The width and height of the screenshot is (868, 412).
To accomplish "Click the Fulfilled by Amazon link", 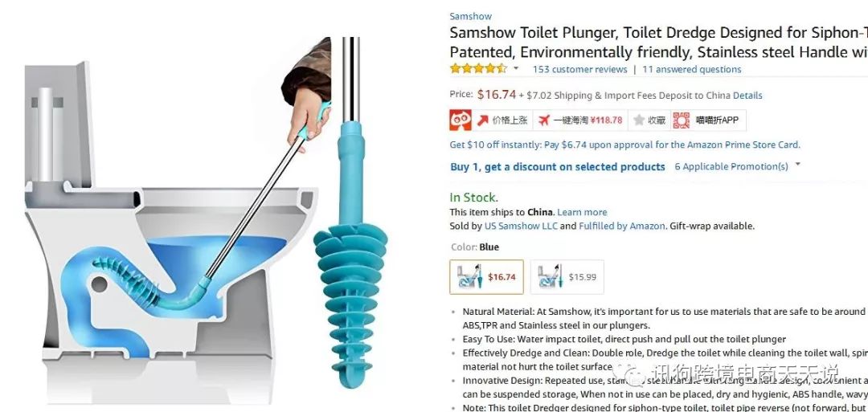I will 621,226.
